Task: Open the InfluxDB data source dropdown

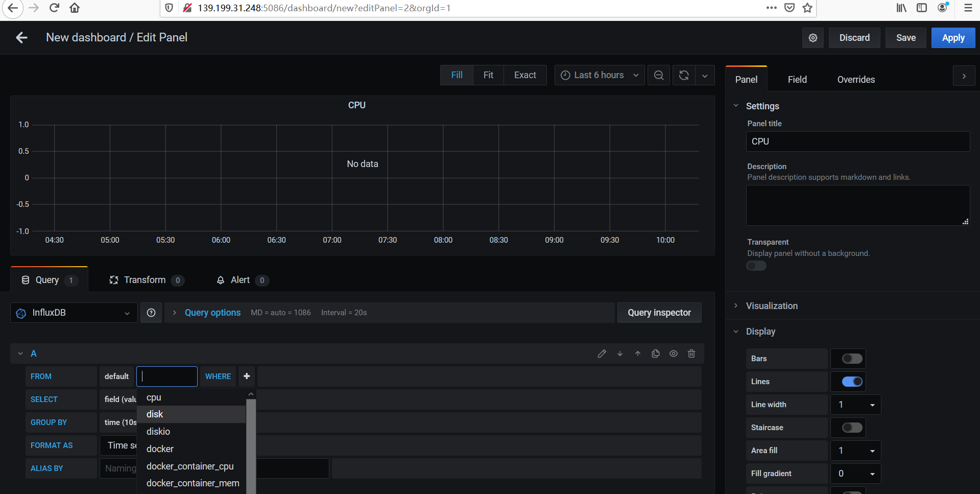Action: [x=73, y=312]
